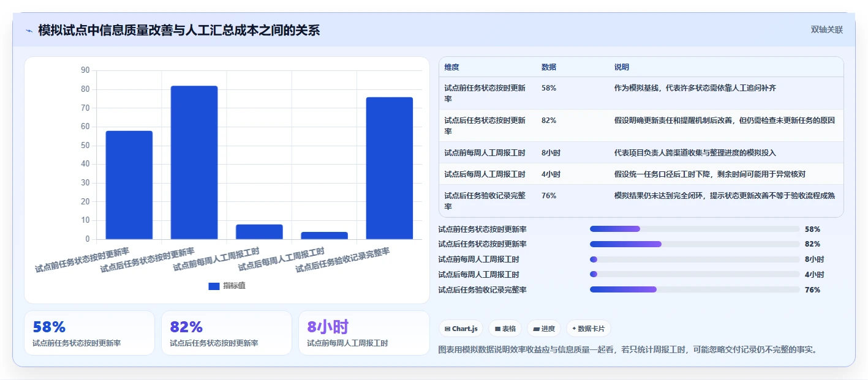Select the 进度 chip
This screenshot has height=380, width=868.
click(x=543, y=329)
